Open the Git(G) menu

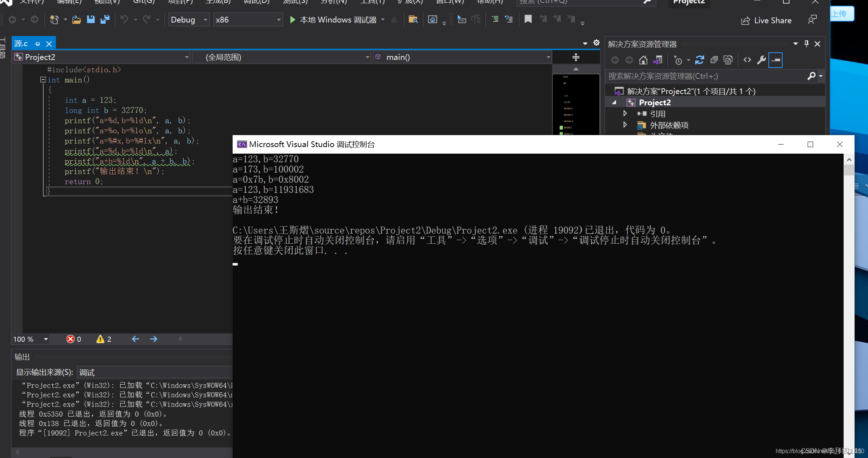point(144,2)
